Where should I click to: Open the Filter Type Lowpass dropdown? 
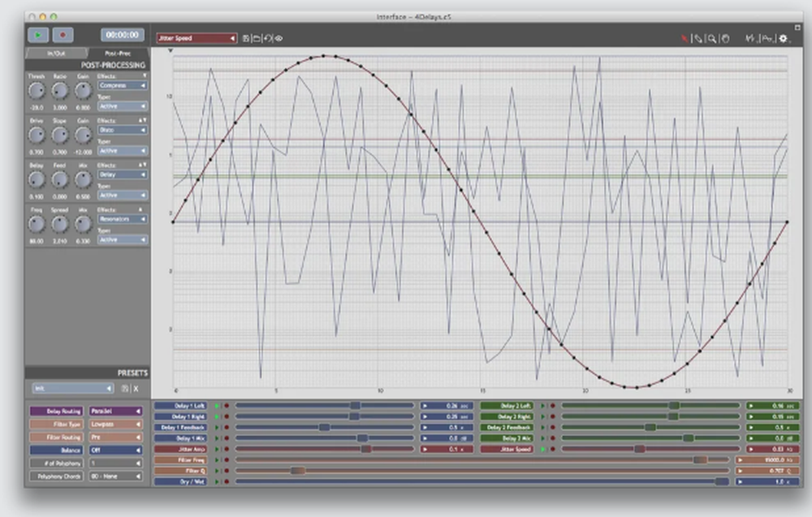[x=115, y=424]
